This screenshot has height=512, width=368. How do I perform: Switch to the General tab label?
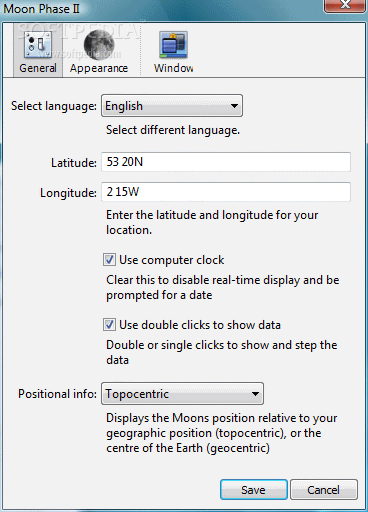pyautogui.click(x=38, y=68)
